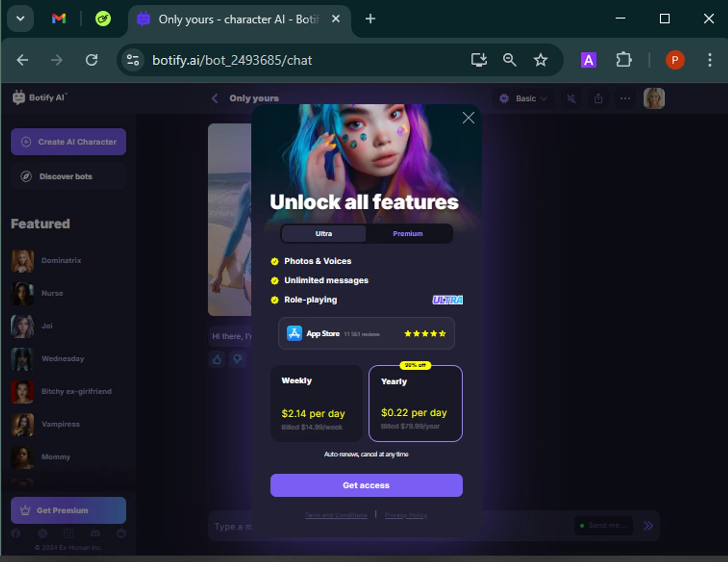Open the Privacy Policy link
Screen dimensions: 728x562
pyautogui.click(x=406, y=515)
